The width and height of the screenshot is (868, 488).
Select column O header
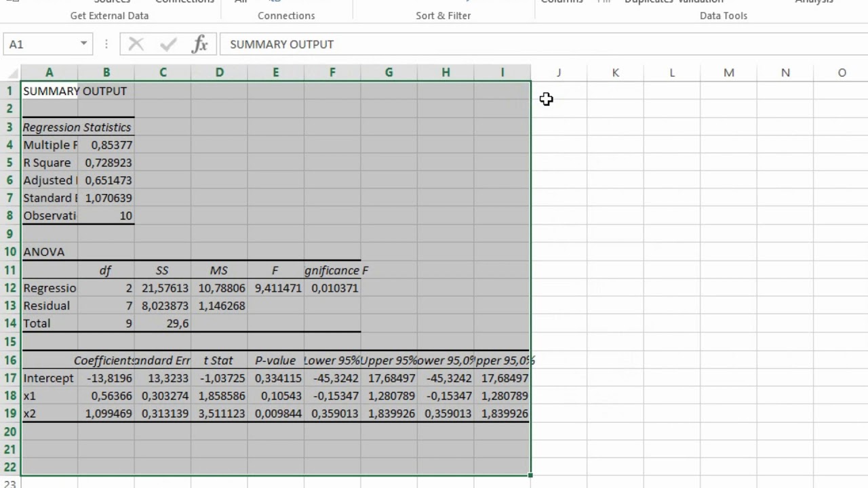click(842, 73)
